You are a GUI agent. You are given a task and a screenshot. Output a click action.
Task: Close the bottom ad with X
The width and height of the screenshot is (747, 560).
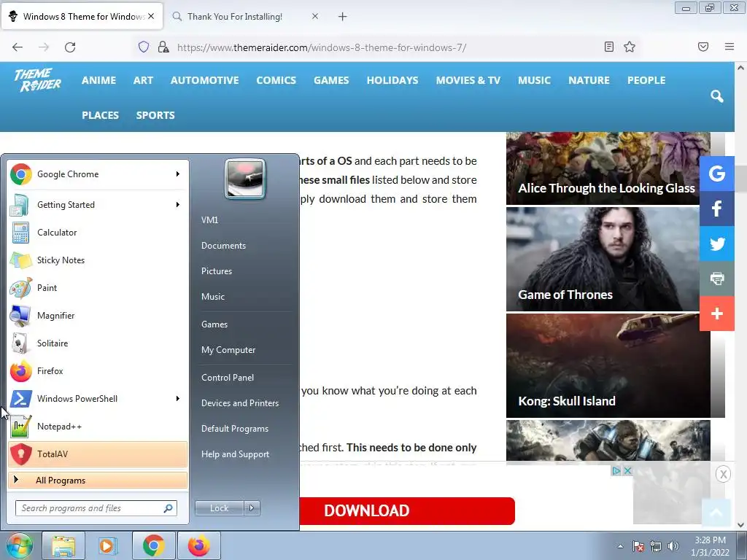[x=723, y=474]
